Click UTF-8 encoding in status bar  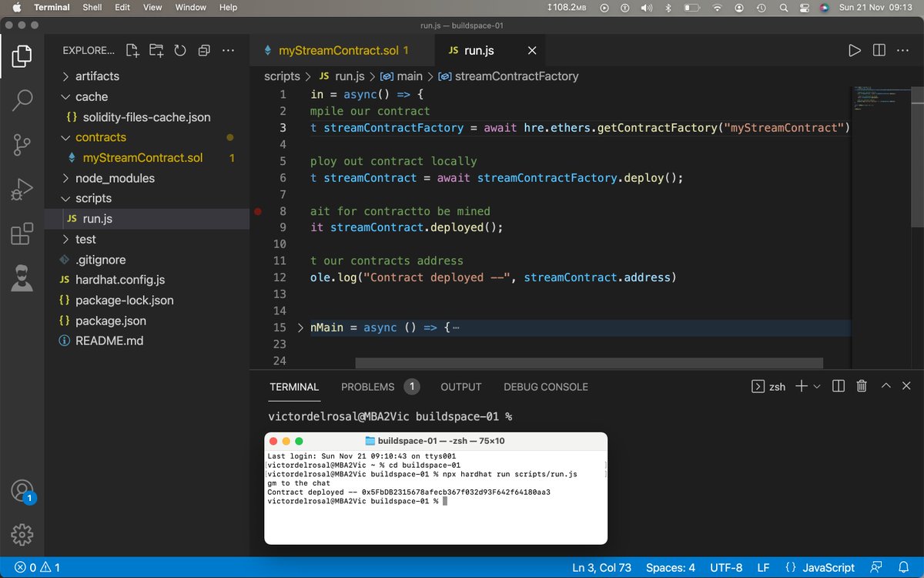pos(726,568)
